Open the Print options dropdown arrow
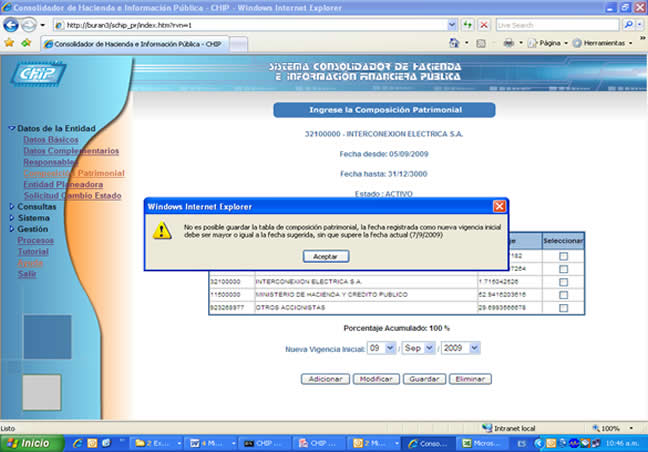Screen dimensions: 648x452 pyautogui.click(x=521, y=43)
